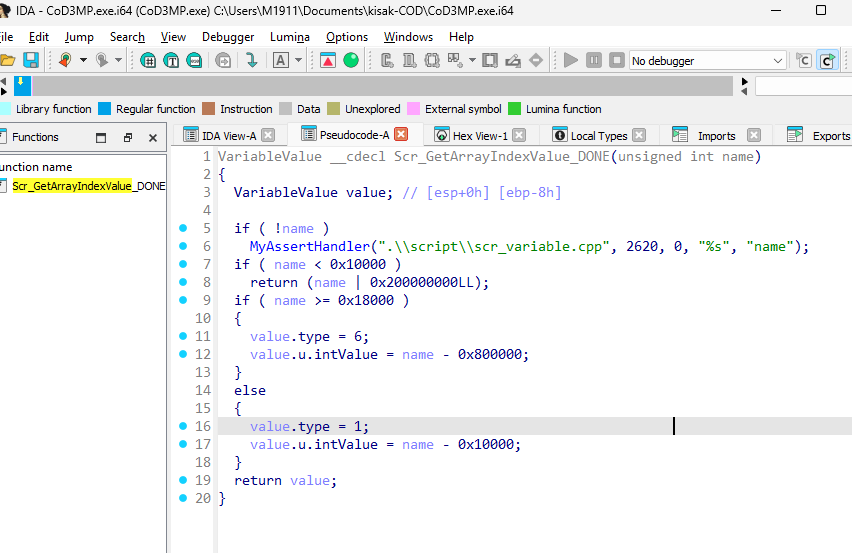Click the second gray column-shaped toolbar icon

click(x=409, y=60)
